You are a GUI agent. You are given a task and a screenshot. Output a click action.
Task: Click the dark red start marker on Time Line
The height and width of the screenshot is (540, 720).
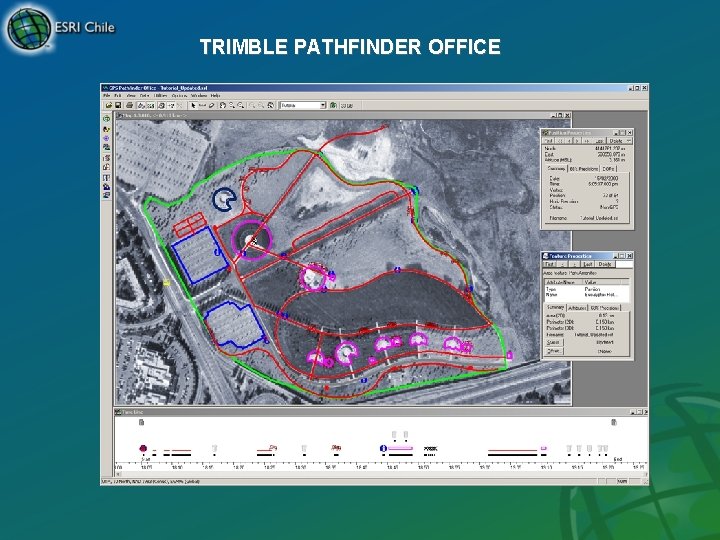point(143,448)
